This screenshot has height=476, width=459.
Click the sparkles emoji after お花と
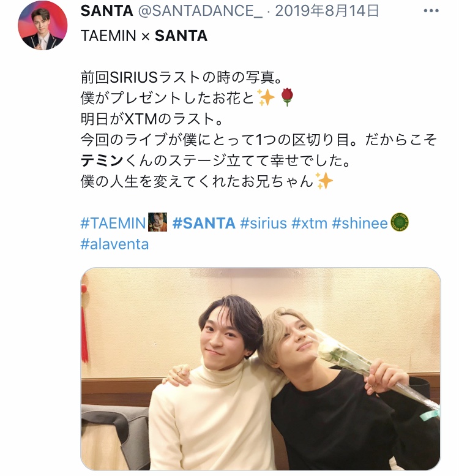266,97
